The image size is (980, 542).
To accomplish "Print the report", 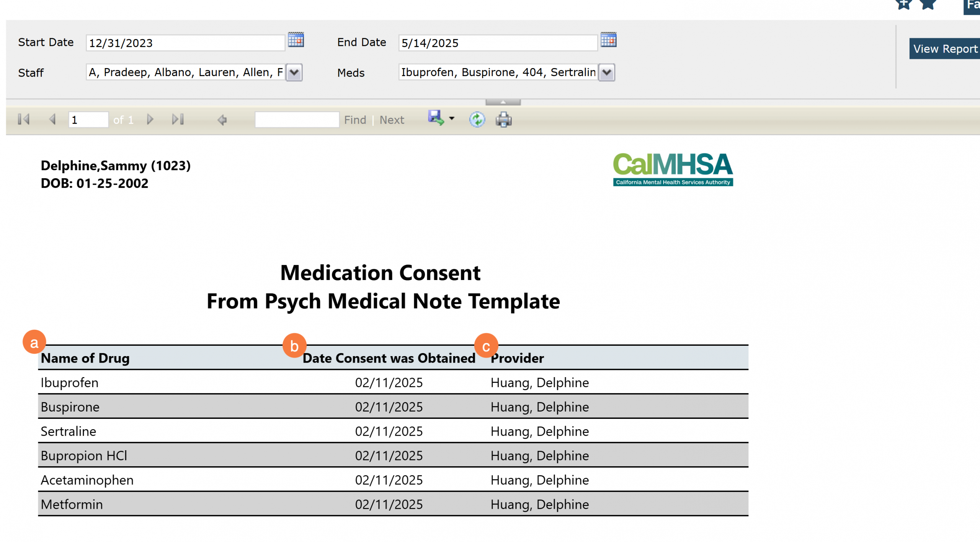I will pyautogui.click(x=504, y=120).
